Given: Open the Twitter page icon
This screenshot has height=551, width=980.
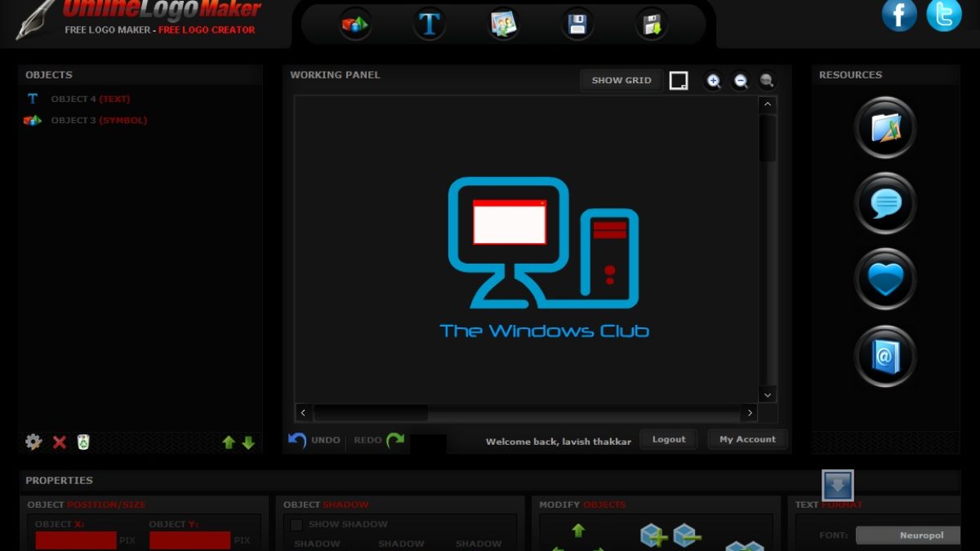Looking at the screenshot, I should tap(944, 15).
